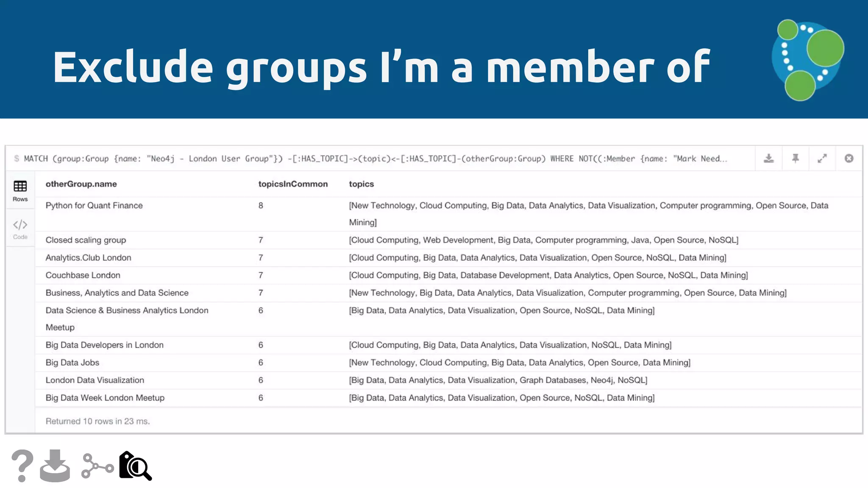This screenshot has height=488, width=868.
Task: Pin the result frame
Action: [795, 158]
